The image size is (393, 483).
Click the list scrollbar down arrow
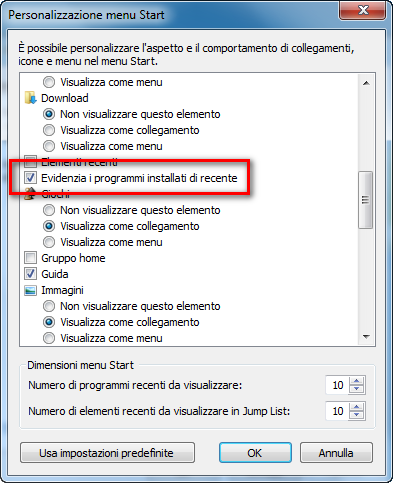(x=366, y=337)
